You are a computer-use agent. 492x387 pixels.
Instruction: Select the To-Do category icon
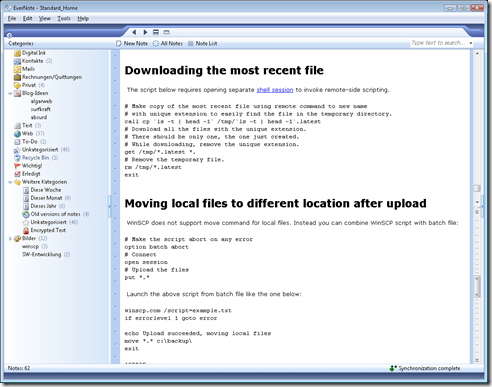(x=17, y=142)
